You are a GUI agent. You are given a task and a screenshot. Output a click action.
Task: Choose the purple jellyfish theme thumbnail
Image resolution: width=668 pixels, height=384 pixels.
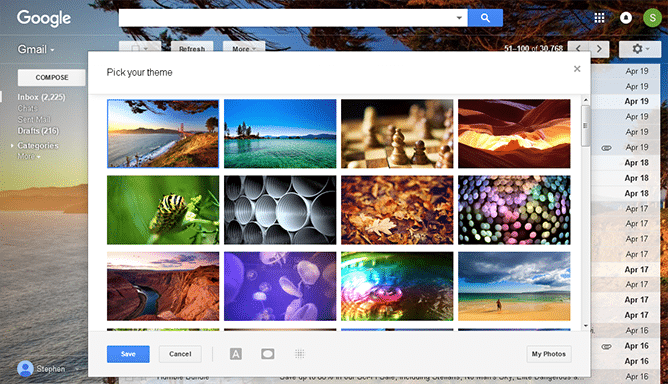280,286
